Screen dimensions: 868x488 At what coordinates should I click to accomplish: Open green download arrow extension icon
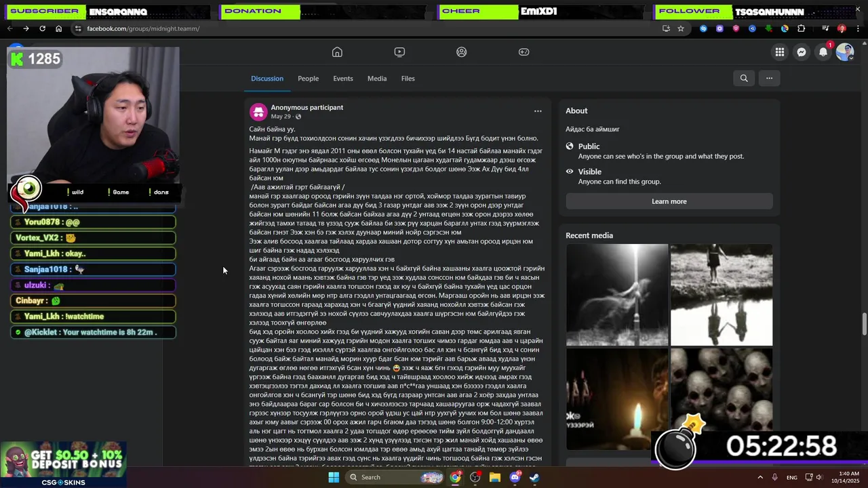[x=768, y=28]
